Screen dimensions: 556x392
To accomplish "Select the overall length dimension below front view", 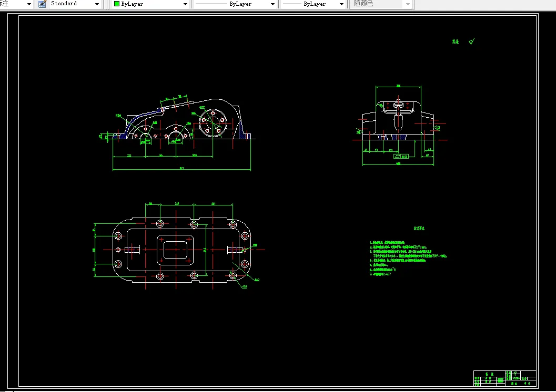I will pos(181,169).
